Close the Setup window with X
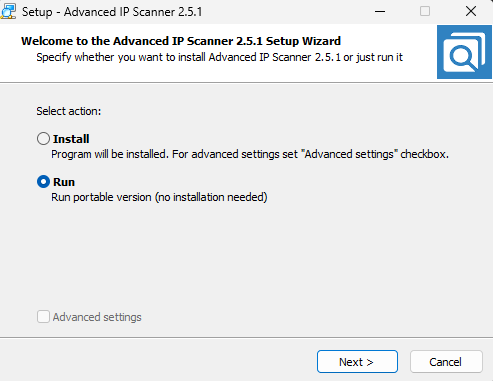496x385 pixels. (471, 11)
